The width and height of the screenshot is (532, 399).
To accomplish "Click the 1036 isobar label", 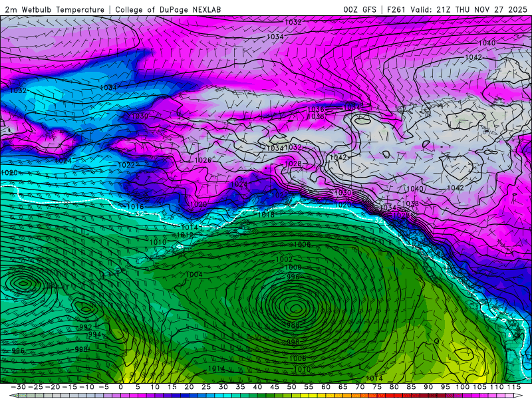I will pyautogui.click(x=316, y=109).
